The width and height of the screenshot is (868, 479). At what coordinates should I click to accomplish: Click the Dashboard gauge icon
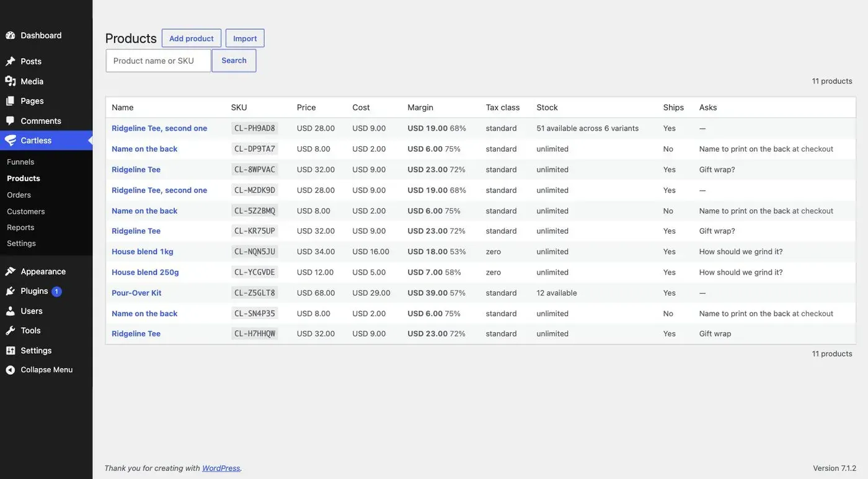11,35
